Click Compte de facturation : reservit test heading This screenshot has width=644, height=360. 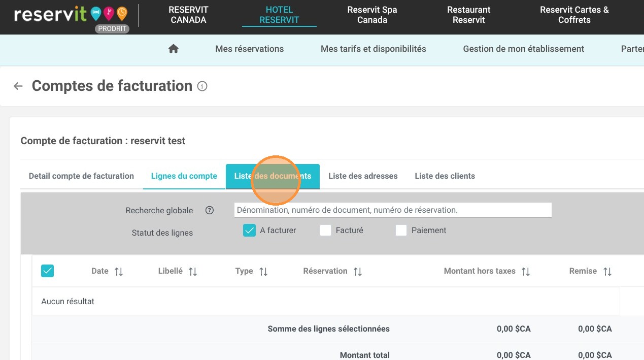[x=103, y=141]
